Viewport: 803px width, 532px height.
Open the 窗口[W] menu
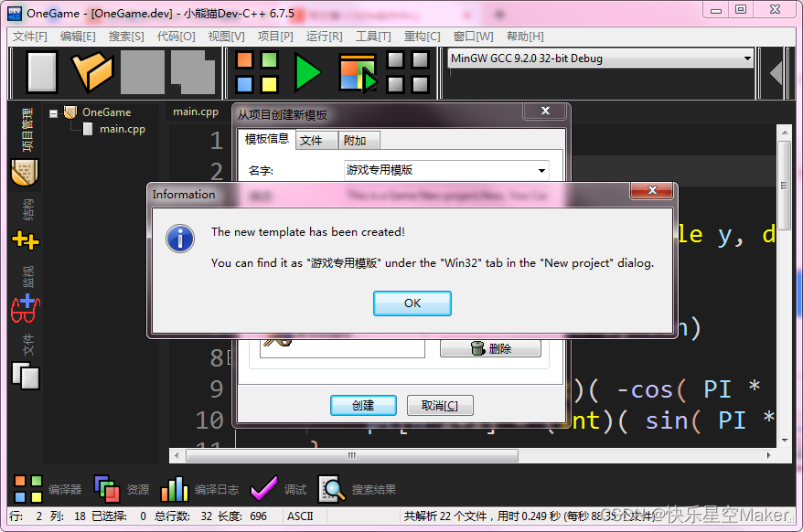click(x=474, y=37)
